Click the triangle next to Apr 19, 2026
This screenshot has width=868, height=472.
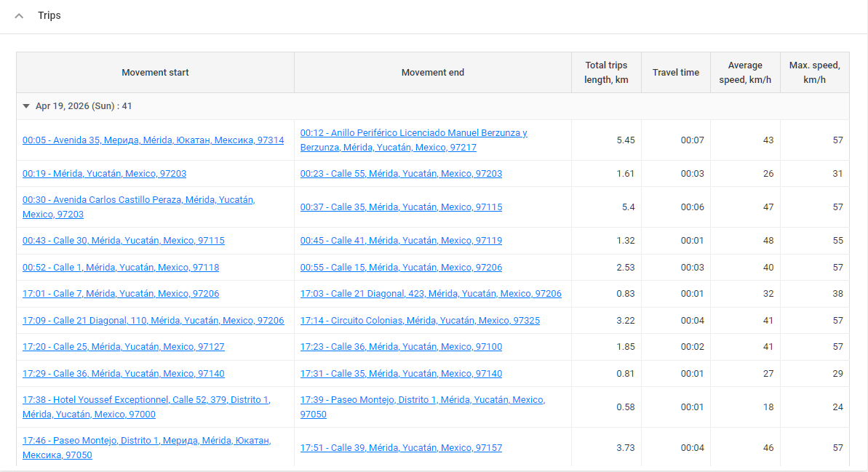26,105
